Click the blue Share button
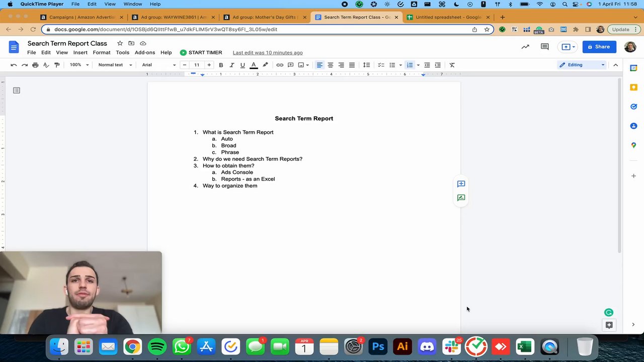The image size is (644, 362). point(599,47)
